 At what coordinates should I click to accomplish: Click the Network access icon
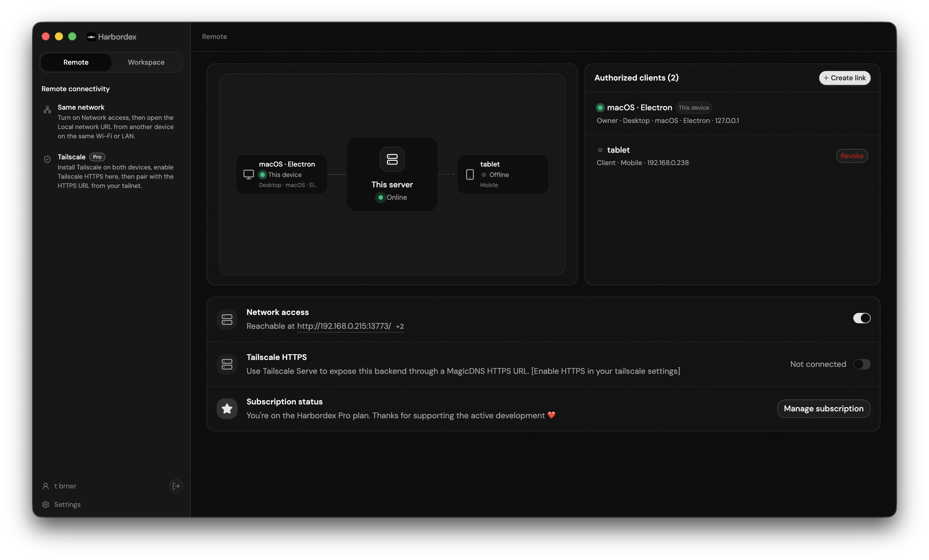227,320
